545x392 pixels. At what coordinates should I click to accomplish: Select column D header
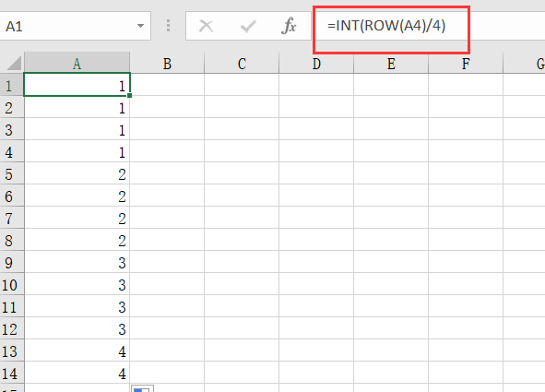point(316,64)
